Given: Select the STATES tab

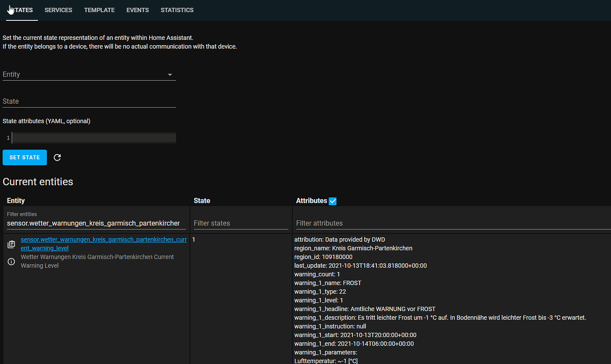Looking at the screenshot, I should (x=21, y=10).
